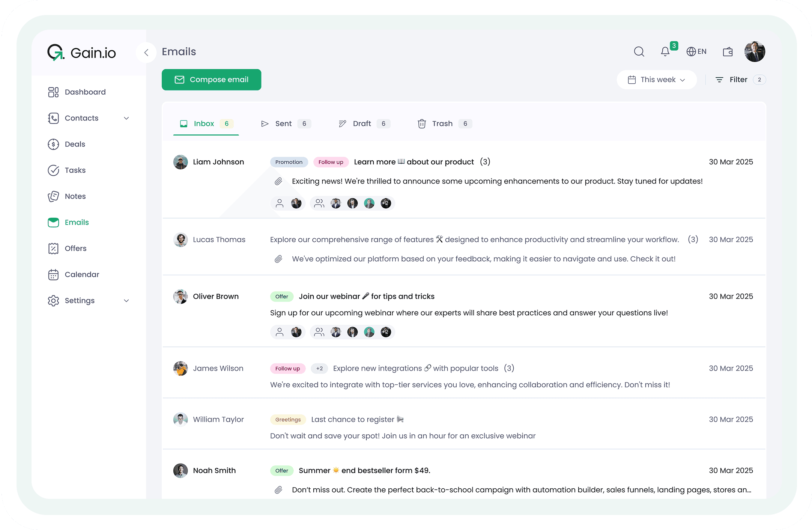
Task: Select the Deals sidebar icon
Action: 53,144
